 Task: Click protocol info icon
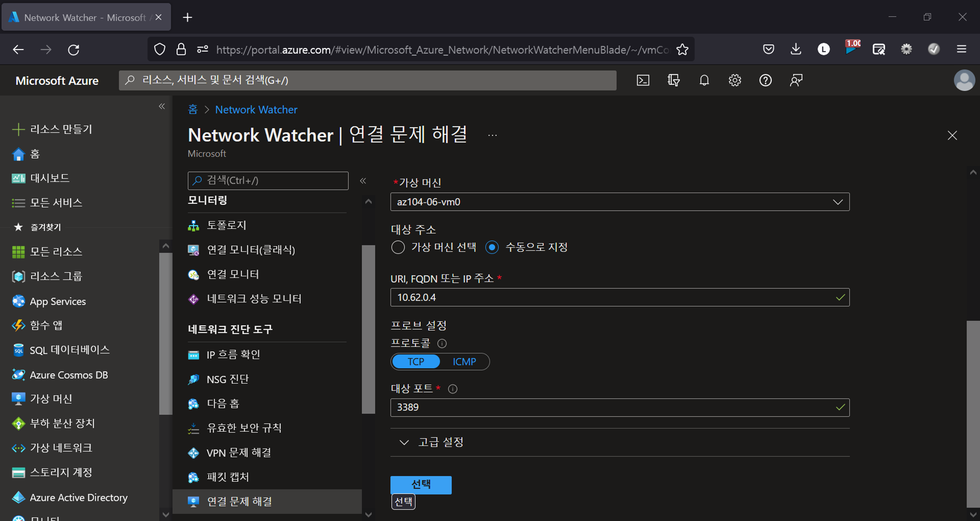tap(442, 344)
